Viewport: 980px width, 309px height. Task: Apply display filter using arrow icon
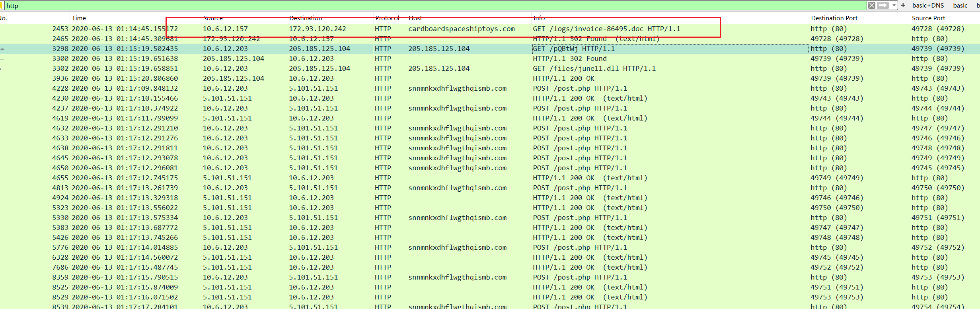tap(883, 5)
